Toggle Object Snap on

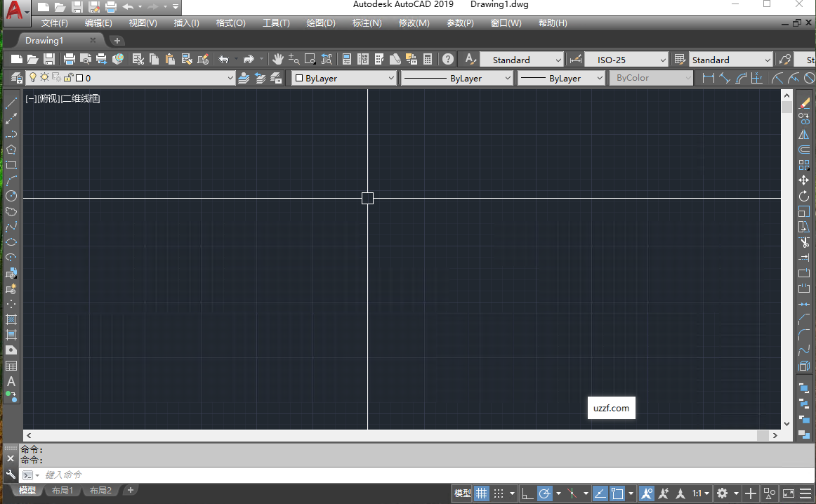617,493
